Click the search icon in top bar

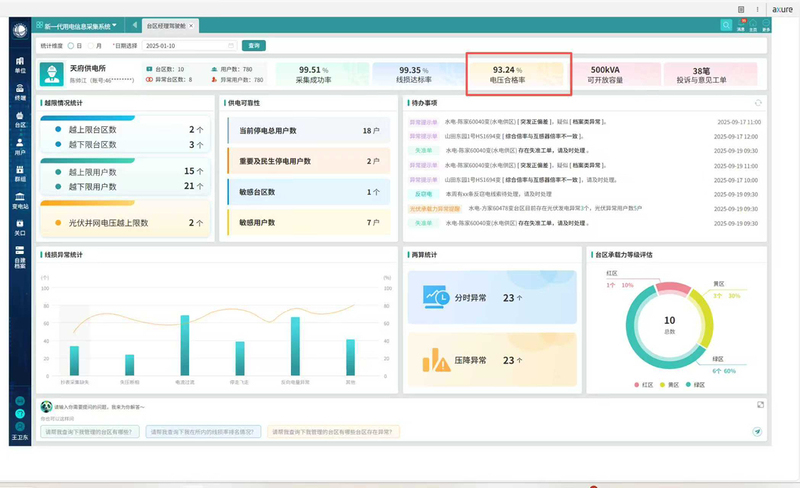coord(726,25)
